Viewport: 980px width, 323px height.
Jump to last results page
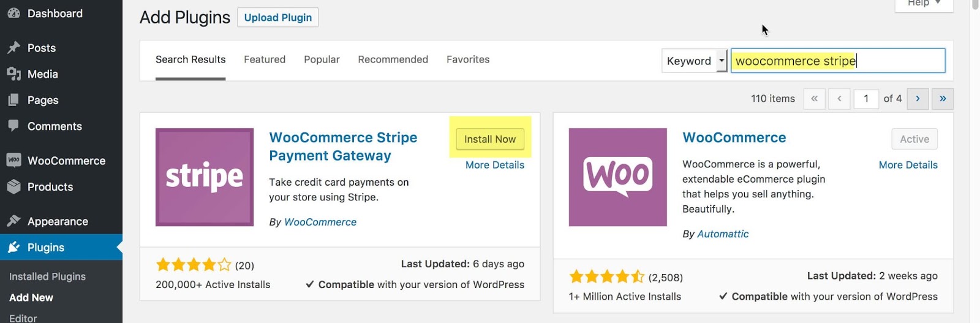[x=943, y=99]
